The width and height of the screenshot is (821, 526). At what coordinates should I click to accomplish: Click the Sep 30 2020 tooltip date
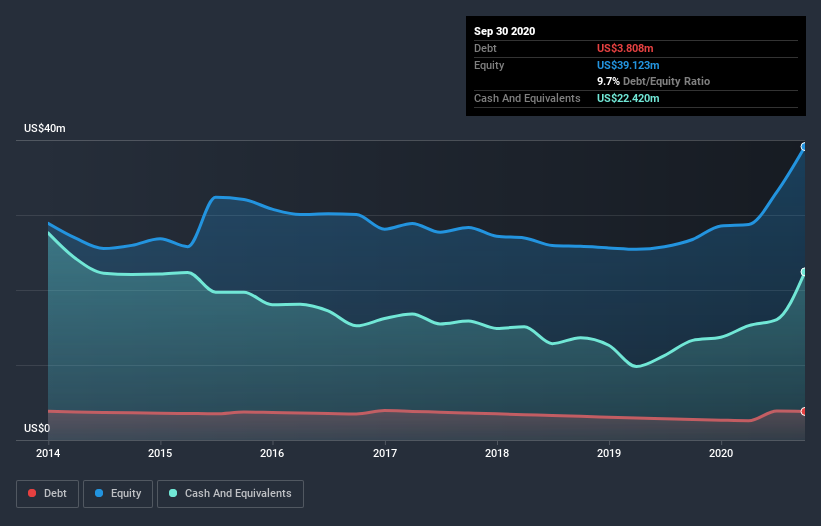pyautogui.click(x=505, y=31)
